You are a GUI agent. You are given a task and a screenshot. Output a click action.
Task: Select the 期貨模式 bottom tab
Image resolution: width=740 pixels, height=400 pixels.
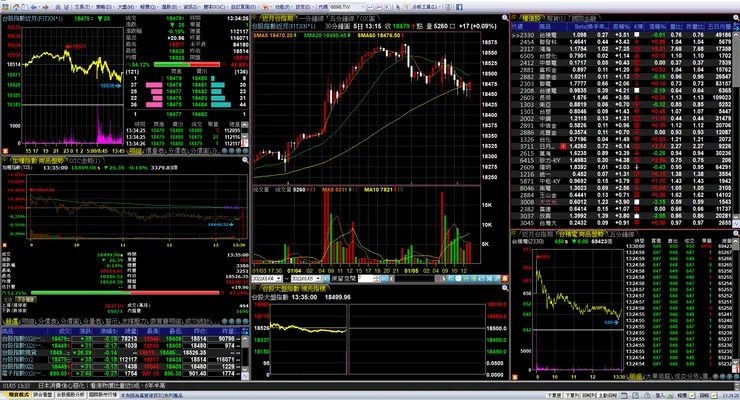tap(18, 395)
